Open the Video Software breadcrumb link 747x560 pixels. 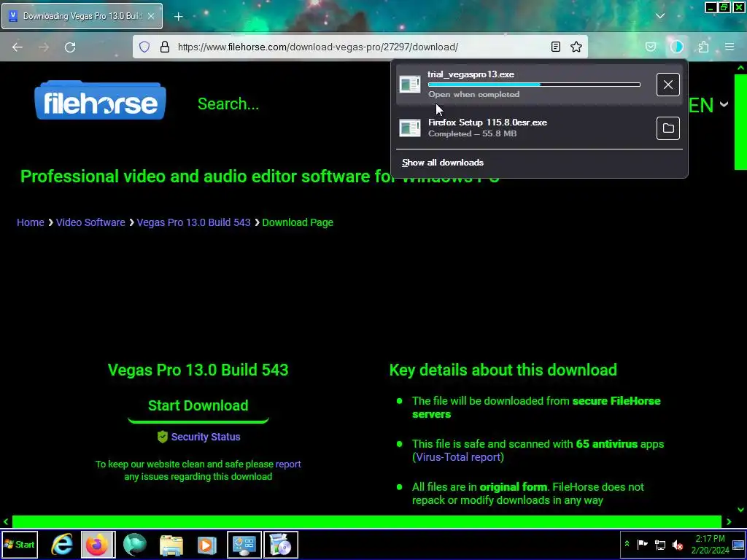90,222
